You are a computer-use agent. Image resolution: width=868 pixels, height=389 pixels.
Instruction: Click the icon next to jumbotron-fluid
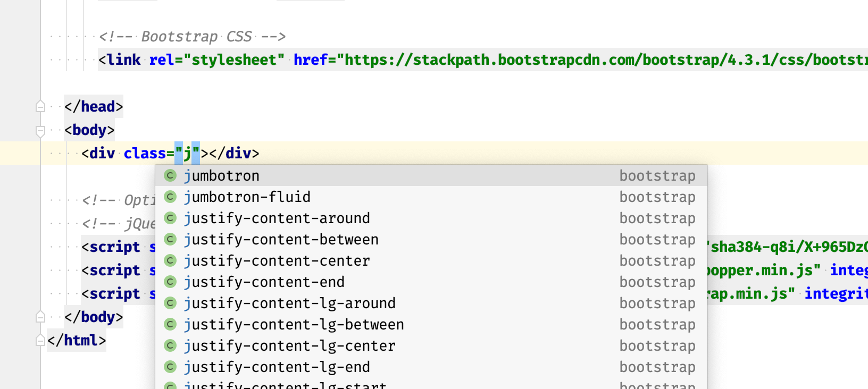(x=170, y=197)
